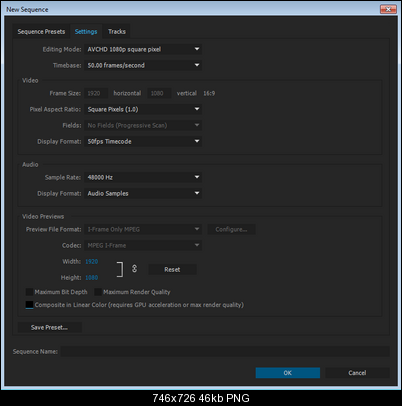The height and width of the screenshot is (406, 402).
Task: Select the Settings tab
Action: click(86, 32)
